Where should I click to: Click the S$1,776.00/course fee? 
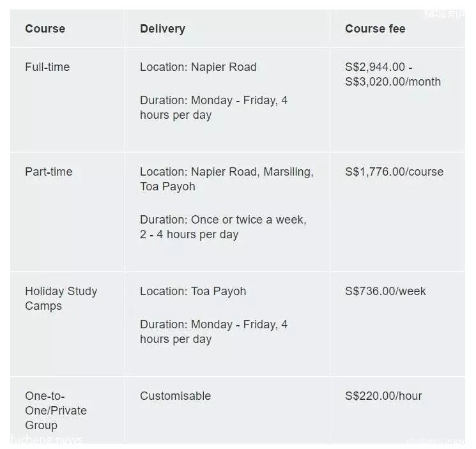(x=394, y=172)
